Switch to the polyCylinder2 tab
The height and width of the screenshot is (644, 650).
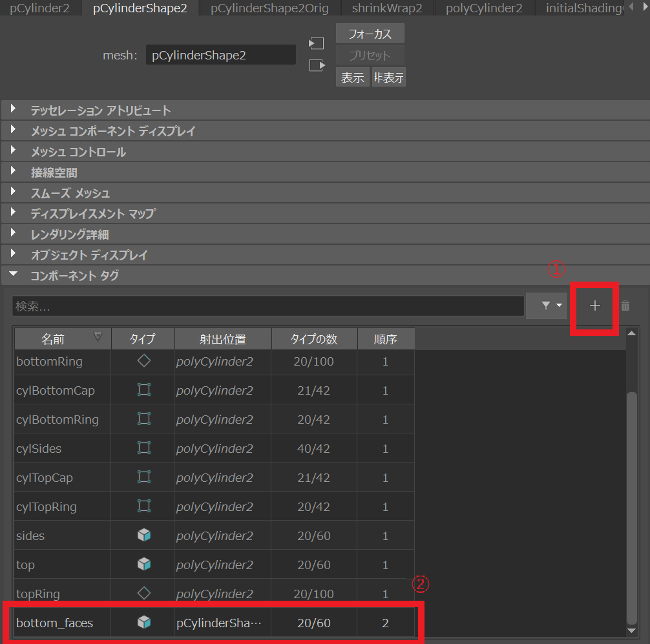click(x=484, y=8)
